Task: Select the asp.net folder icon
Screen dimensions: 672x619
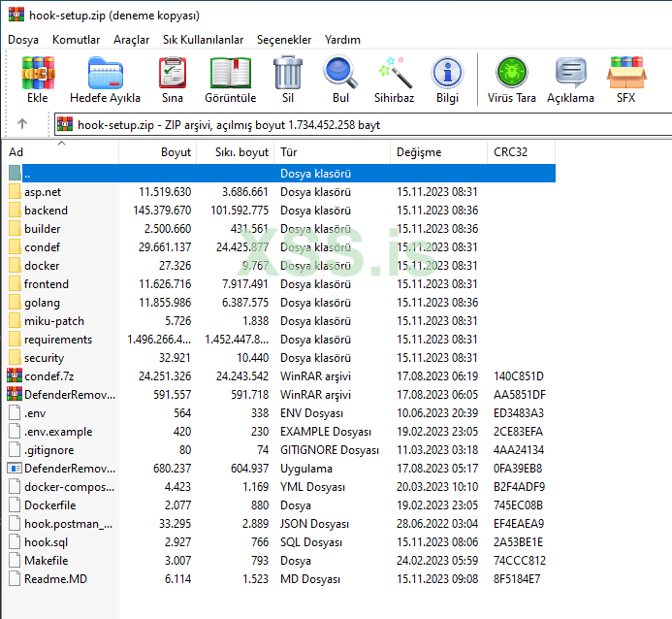Action: [x=15, y=191]
